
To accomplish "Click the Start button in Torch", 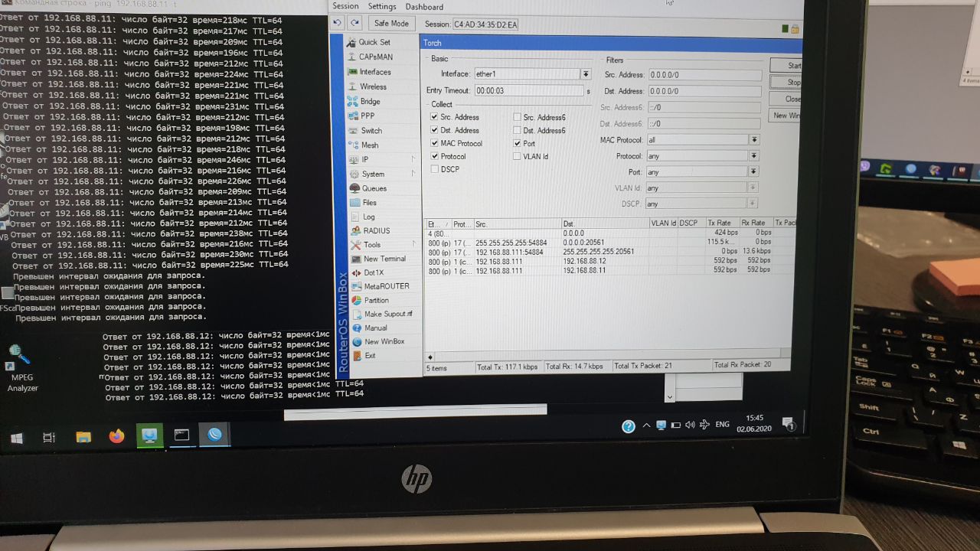I will (786, 66).
